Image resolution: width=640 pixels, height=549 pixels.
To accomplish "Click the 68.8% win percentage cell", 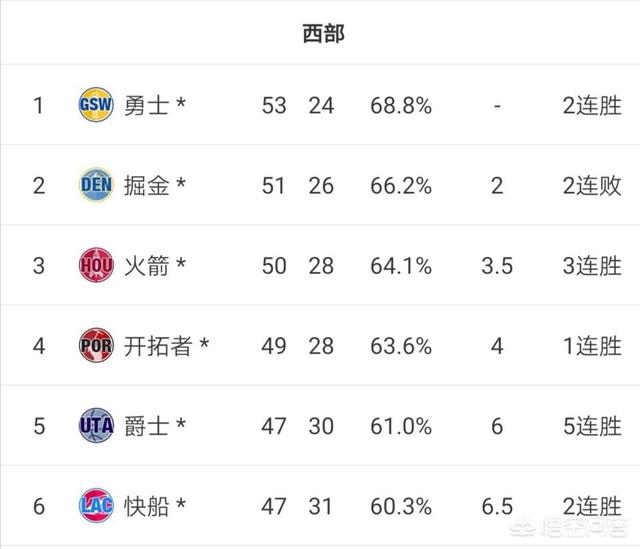I will (401, 106).
